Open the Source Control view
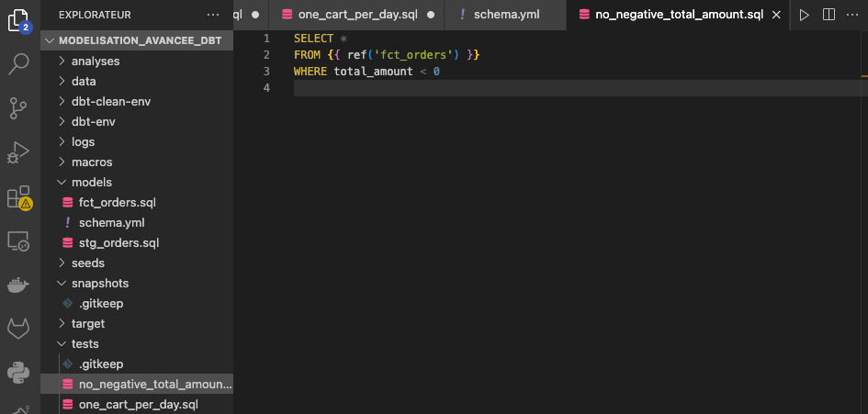This screenshot has height=414, width=868. click(x=19, y=108)
